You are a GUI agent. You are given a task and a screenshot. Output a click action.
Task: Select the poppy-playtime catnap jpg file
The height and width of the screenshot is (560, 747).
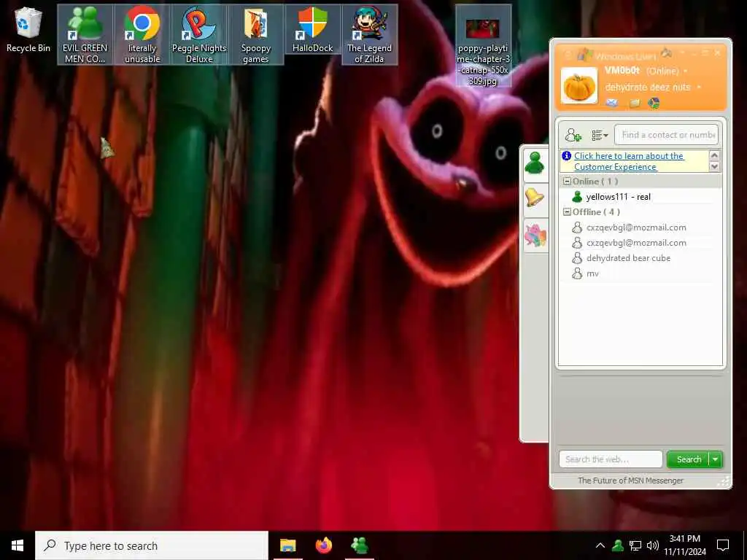(x=483, y=46)
